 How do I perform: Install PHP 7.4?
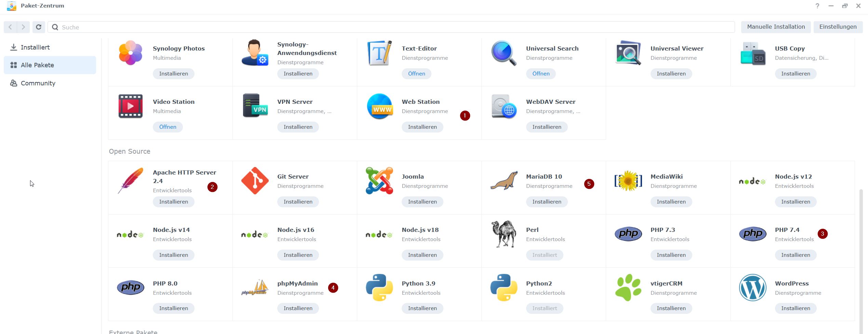(796, 255)
